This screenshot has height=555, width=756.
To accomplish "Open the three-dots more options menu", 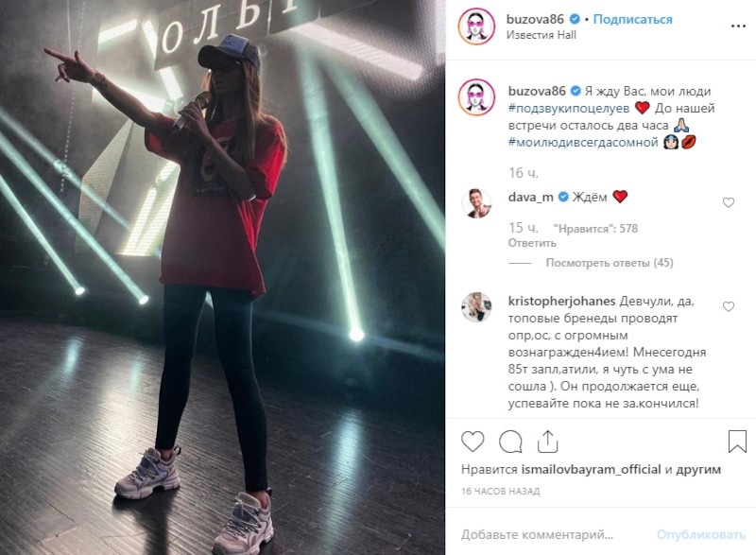I will point(738,26).
